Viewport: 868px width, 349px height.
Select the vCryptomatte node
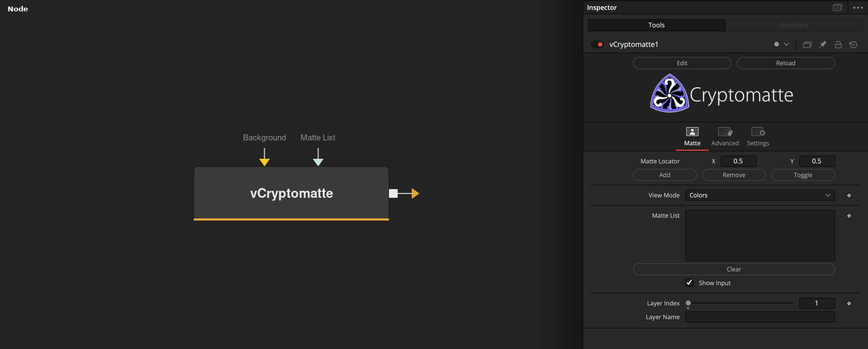291,193
